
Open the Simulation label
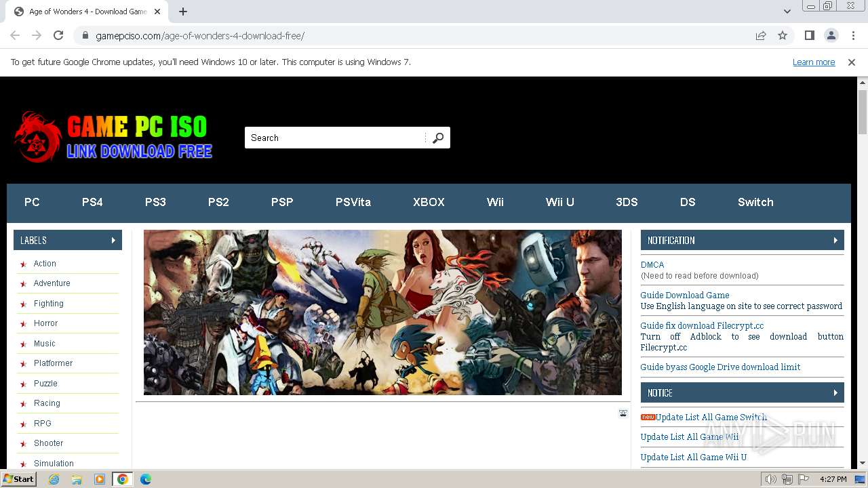click(54, 464)
